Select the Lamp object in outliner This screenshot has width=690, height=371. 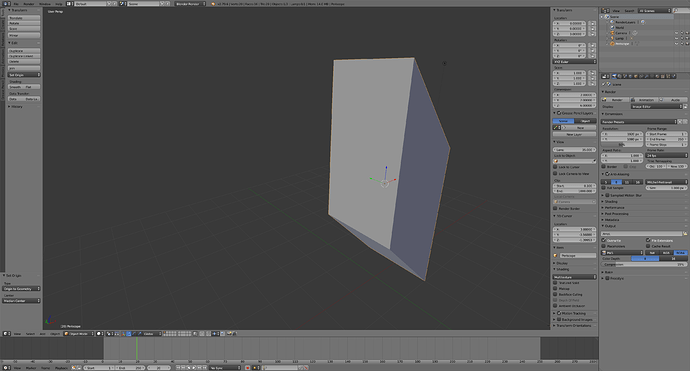619,38
